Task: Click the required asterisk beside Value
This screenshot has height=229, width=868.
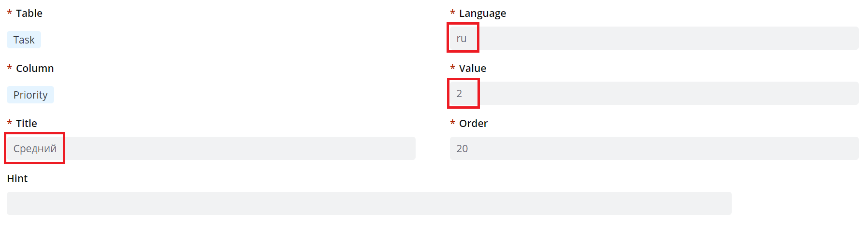Action: click(x=452, y=68)
